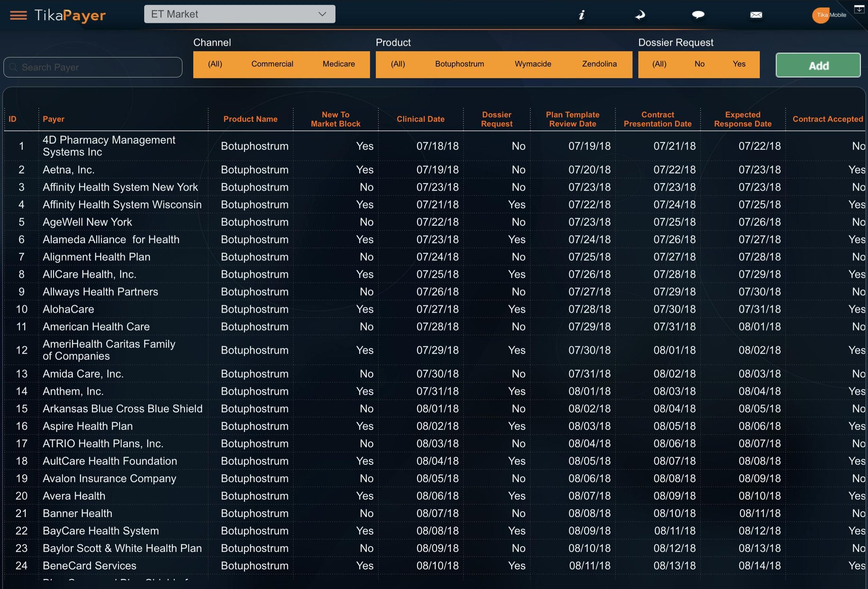Image resolution: width=868 pixels, height=589 pixels.
Task: Sort by Payer column header
Action: point(54,119)
